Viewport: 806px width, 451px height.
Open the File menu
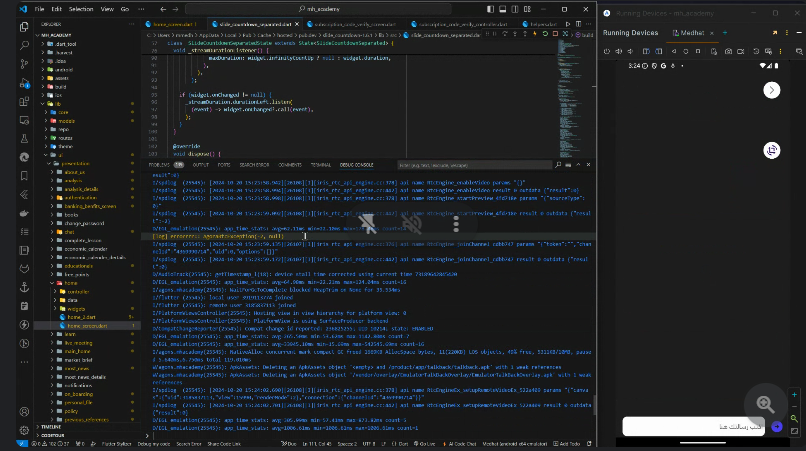click(40, 9)
